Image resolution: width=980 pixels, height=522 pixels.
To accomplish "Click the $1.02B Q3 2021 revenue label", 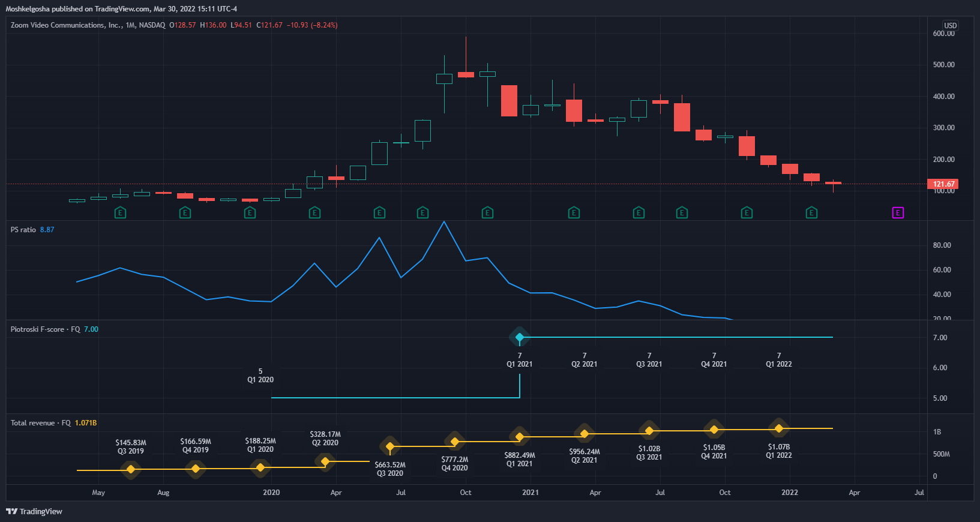I will pos(649,453).
